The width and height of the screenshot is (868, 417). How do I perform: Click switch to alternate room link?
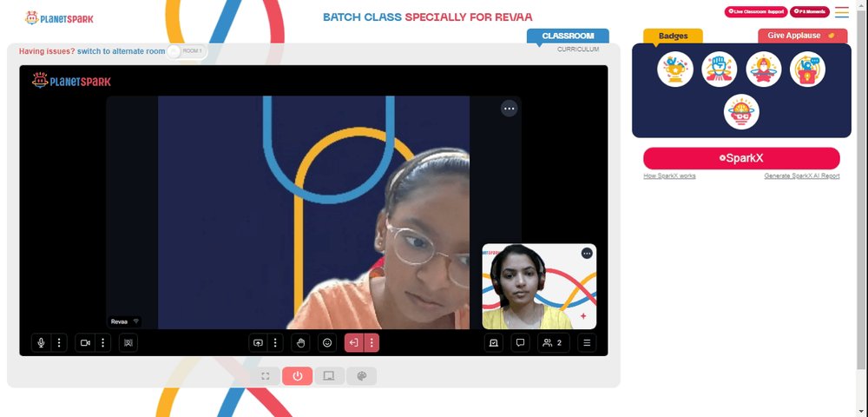pos(121,51)
